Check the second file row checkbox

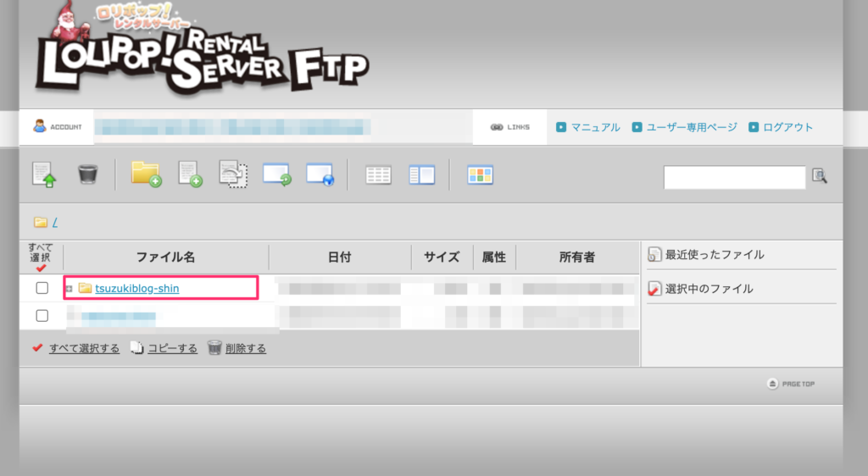coord(42,316)
